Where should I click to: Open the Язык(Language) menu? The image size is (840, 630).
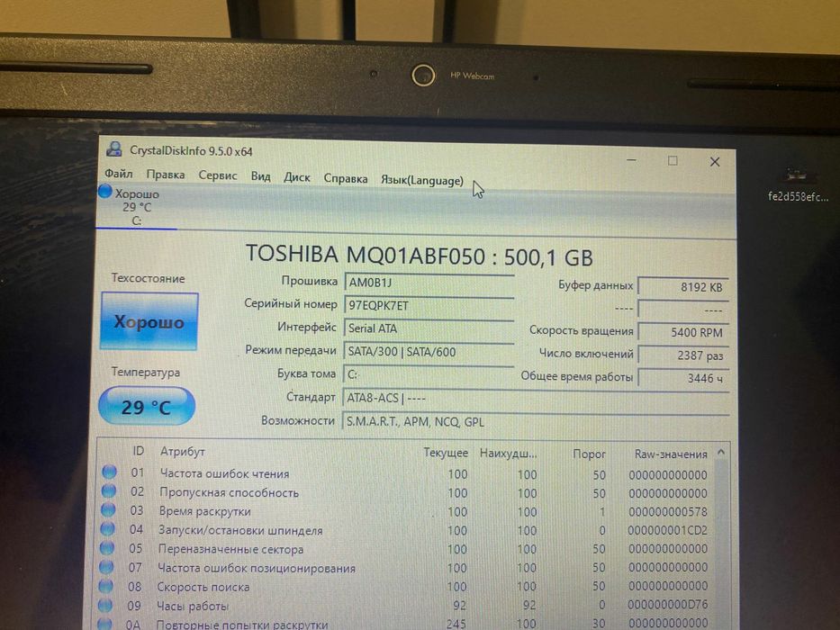422,181
